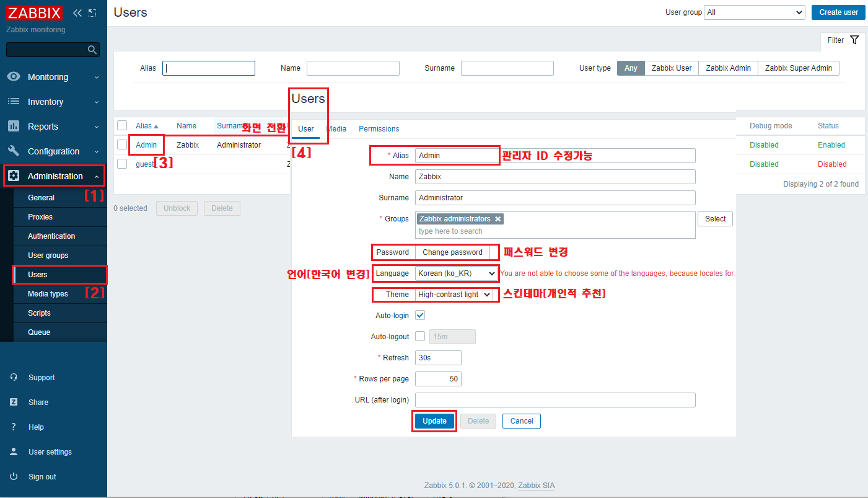Click the Sign out power icon

pyautogui.click(x=14, y=476)
